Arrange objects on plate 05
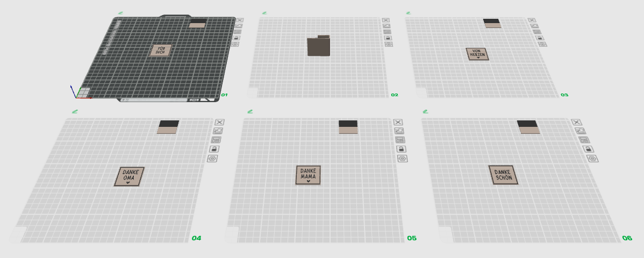The width and height of the screenshot is (644, 258). (x=400, y=140)
